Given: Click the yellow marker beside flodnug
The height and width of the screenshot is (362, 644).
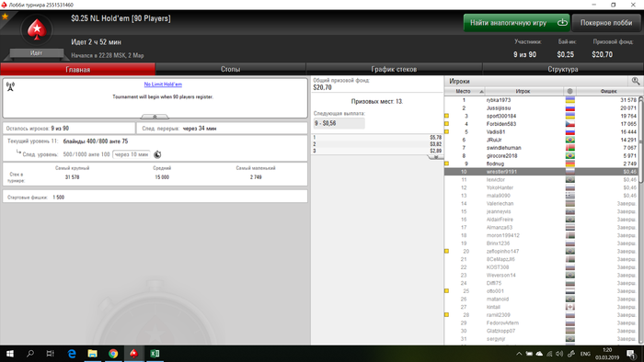Looking at the screenshot, I should [447, 164].
